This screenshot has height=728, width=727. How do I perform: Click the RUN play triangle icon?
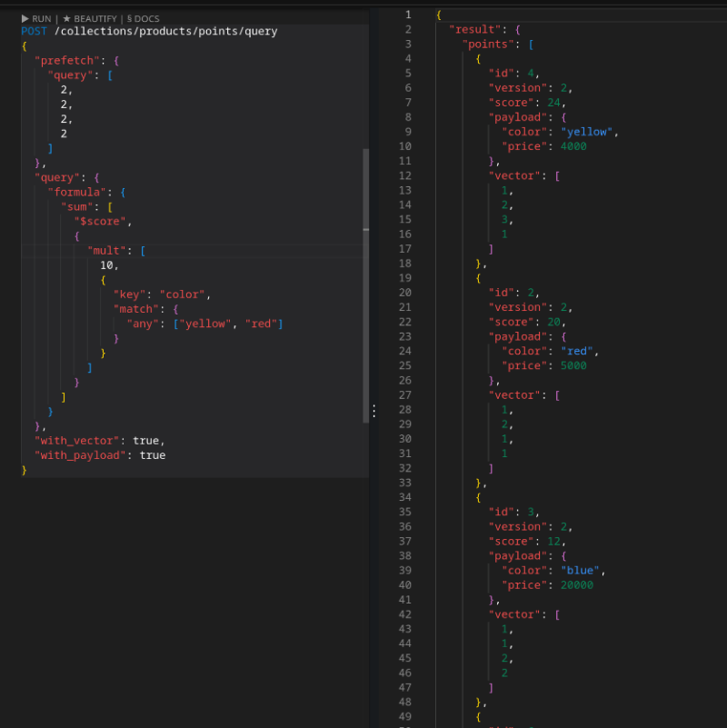click(x=25, y=18)
